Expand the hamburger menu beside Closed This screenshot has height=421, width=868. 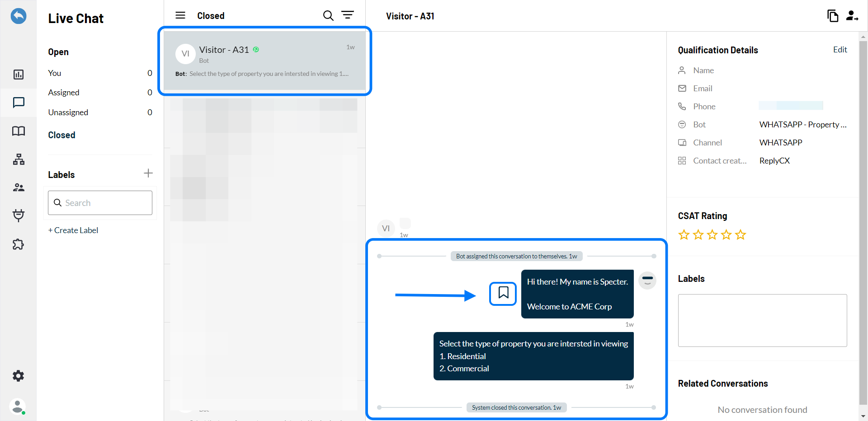click(x=180, y=15)
